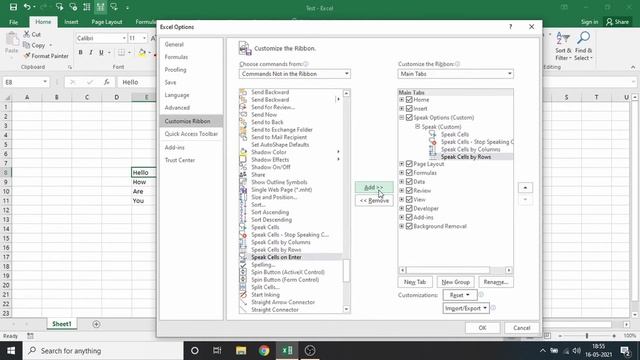Toggle Italic formatting in the Font group
Viewport: 640px width, 360px height.
click(91, 52)
